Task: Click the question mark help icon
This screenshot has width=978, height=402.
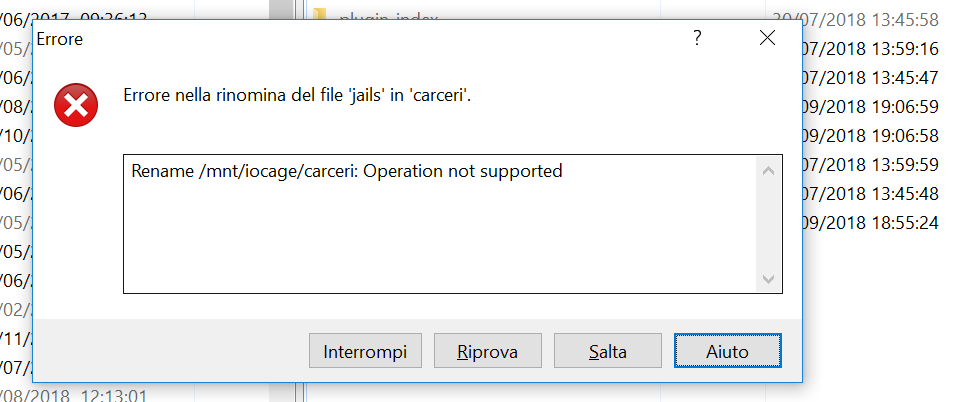Action: [697, 39]
